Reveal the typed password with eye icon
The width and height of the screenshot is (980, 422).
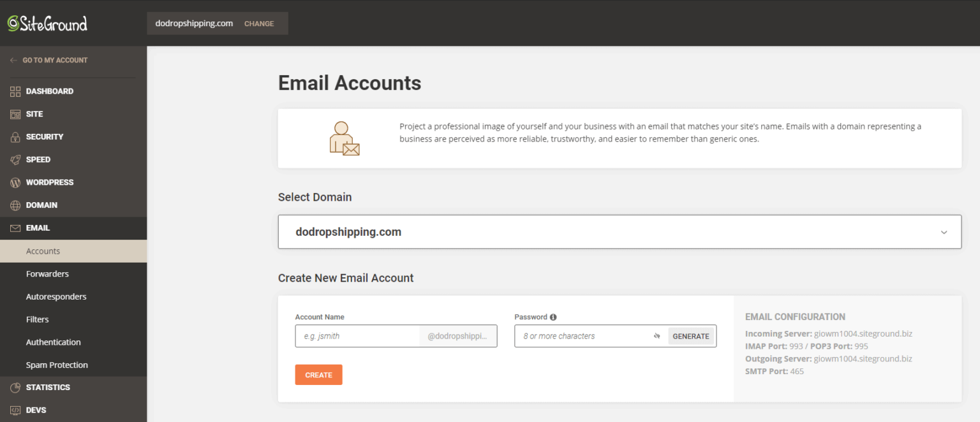pos(657,336)
